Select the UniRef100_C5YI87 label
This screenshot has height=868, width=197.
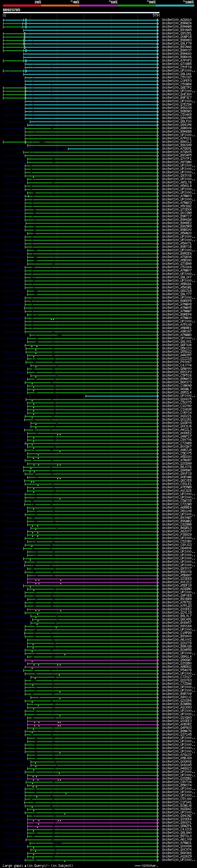[x=177, y=78]
